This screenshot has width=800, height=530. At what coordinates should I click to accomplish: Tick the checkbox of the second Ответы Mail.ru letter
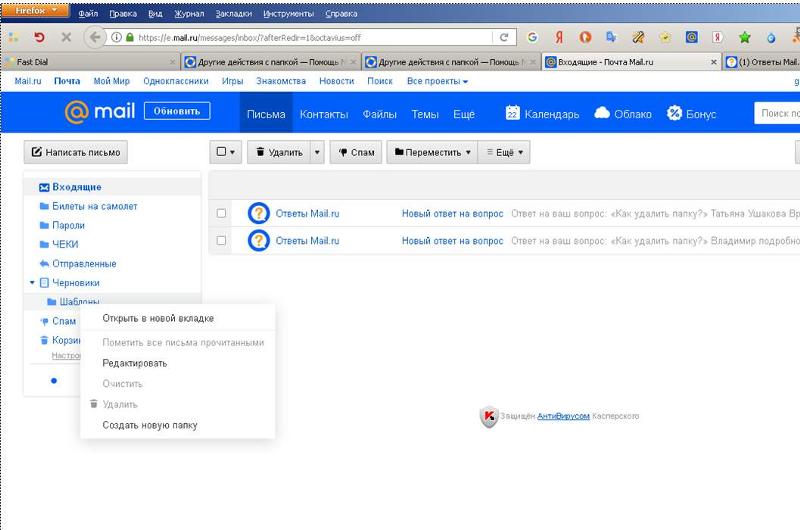tap(221, 240)
